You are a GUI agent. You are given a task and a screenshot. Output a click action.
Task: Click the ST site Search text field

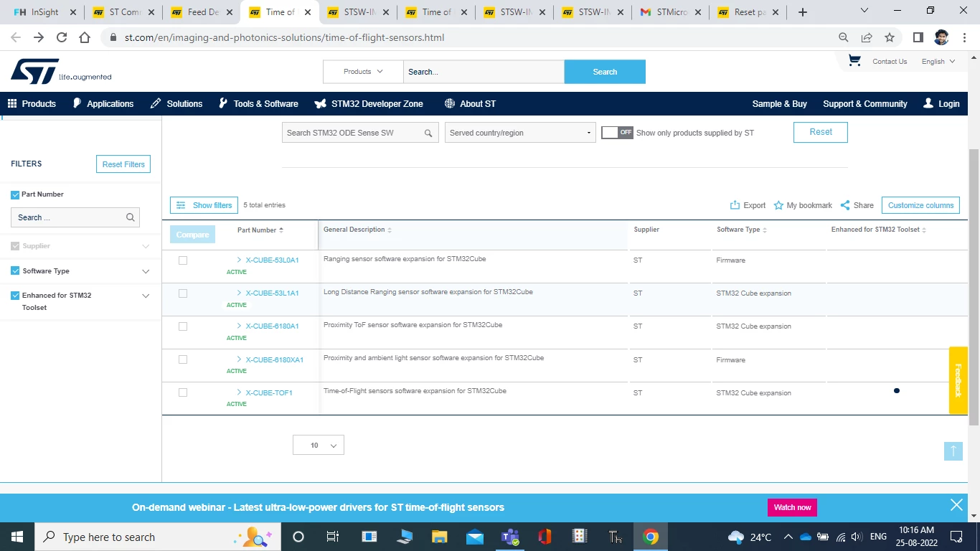point(484,72)
